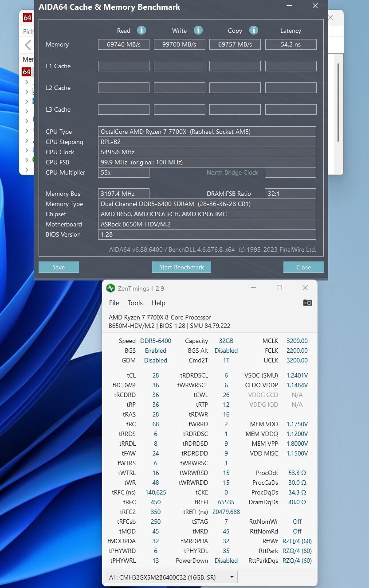The height and width of the screenshot is (588, 369).
Task: Click the empty L3 Cache Latency field
Action: tap(291, 109)
